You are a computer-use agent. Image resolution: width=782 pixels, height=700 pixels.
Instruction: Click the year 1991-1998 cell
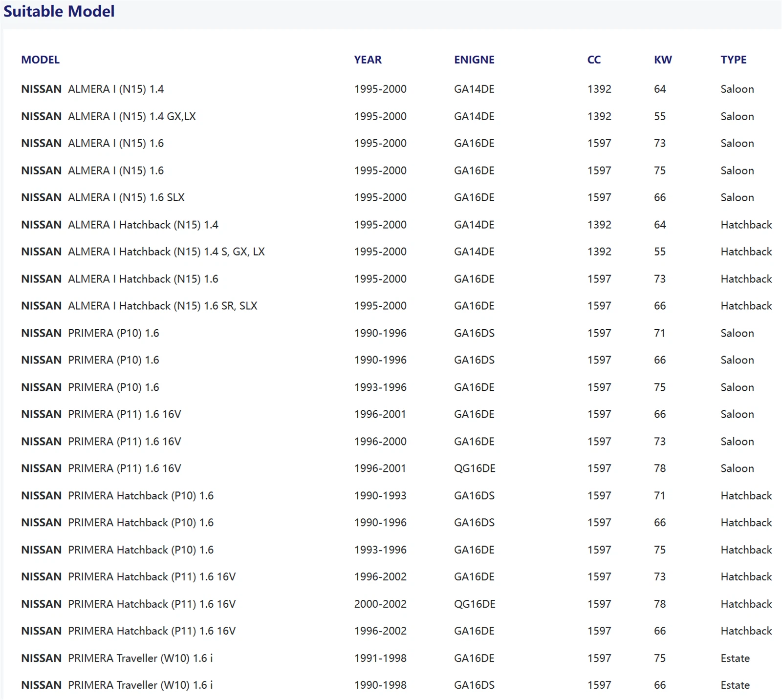coord(380,658)
